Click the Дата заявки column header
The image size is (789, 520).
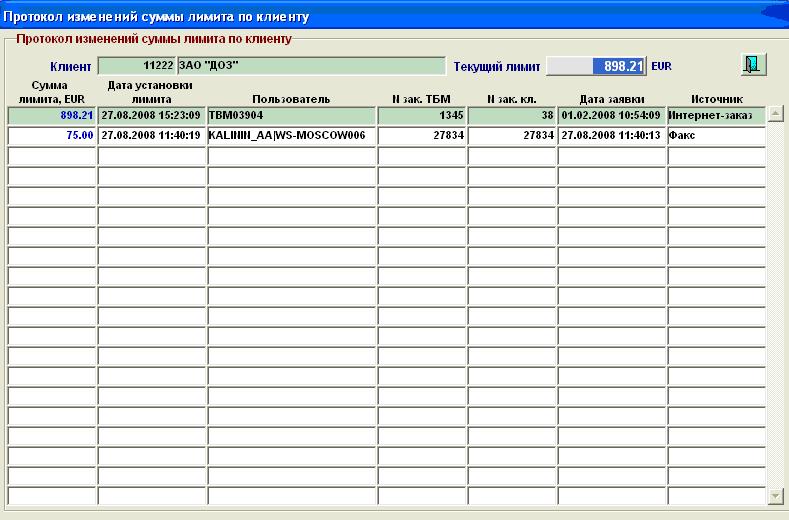point(611,99)
